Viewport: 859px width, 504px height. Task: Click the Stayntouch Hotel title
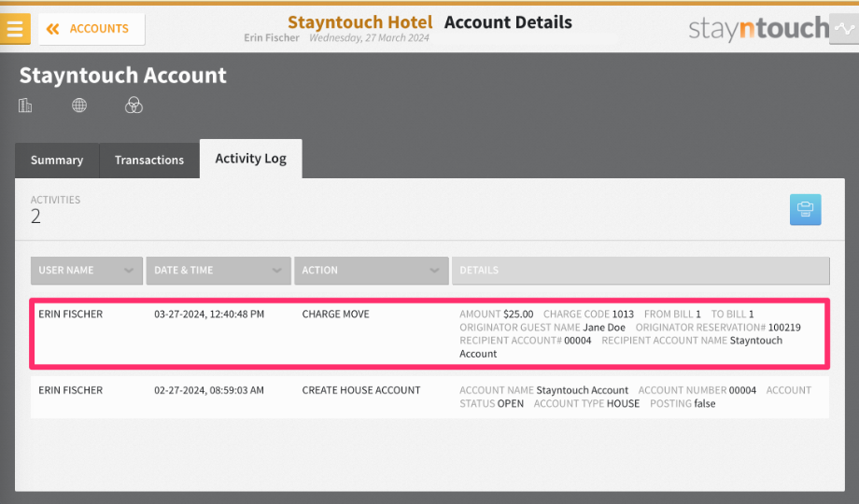[x=359, y=21]
